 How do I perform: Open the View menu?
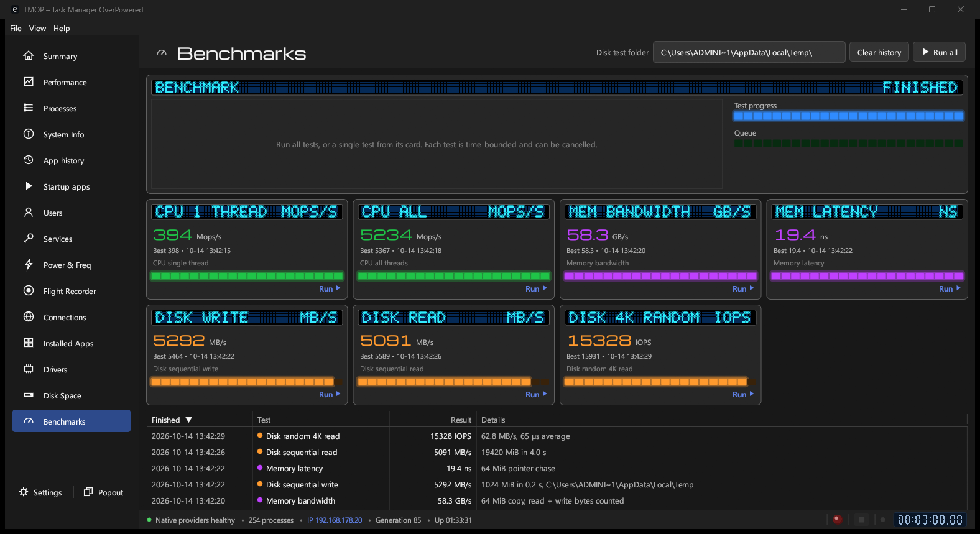pyautogui.click(x=37, y=29)
